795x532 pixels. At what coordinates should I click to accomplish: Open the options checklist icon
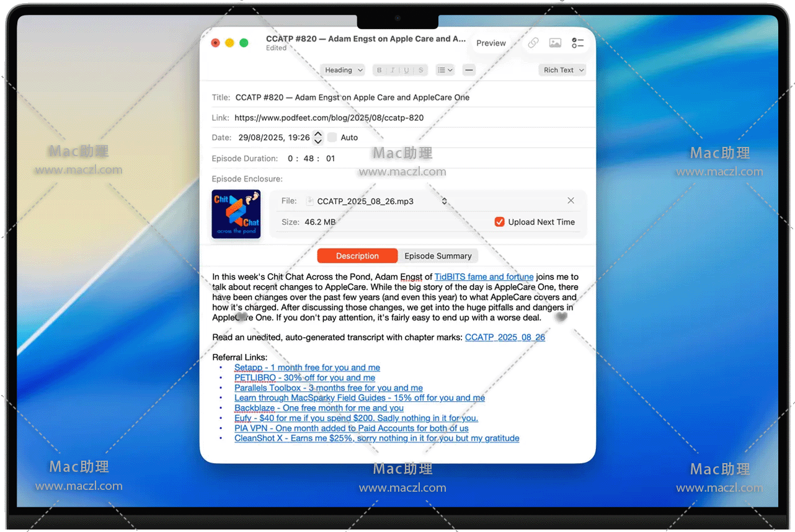(577, 43)
